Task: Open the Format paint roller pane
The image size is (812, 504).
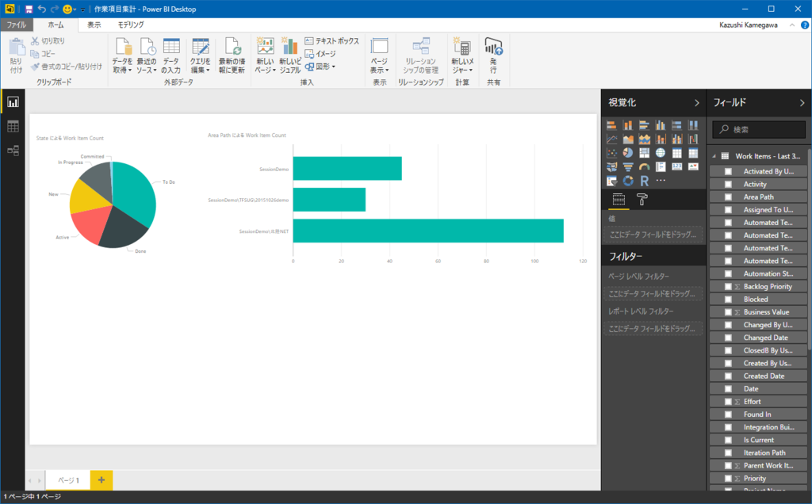Action: (642, 199)
